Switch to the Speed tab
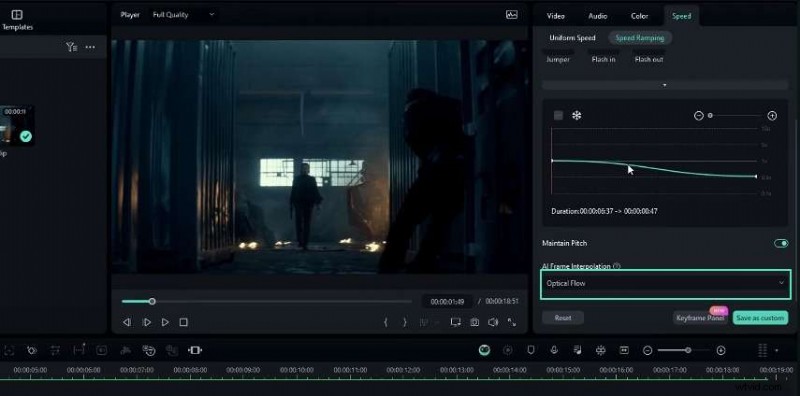The width and height of the screenshot is (800, 396). click(x=681, y=16)
